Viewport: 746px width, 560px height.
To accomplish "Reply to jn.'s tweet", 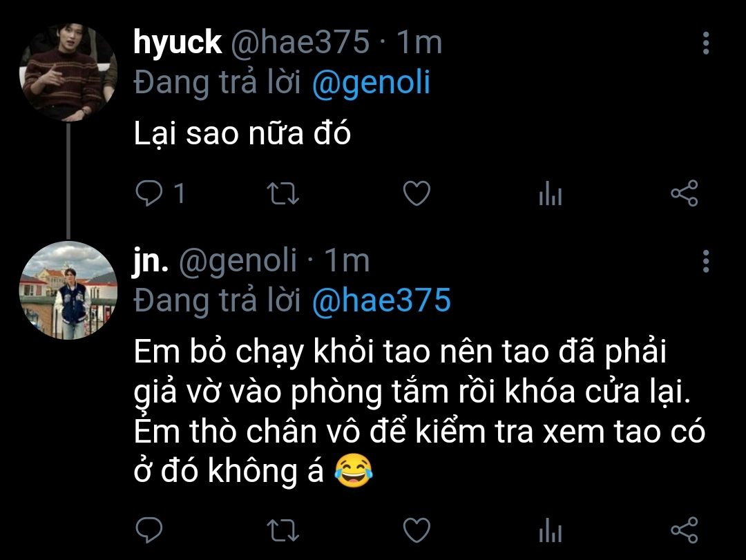I will click(x=149, y=530).
